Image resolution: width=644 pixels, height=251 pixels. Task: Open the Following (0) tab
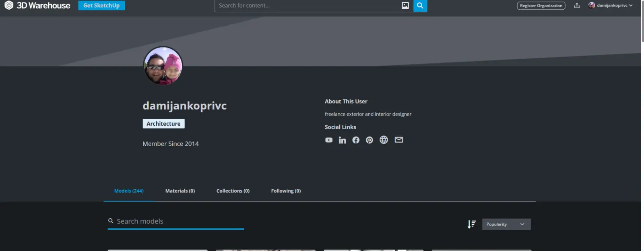click(286, 191)
